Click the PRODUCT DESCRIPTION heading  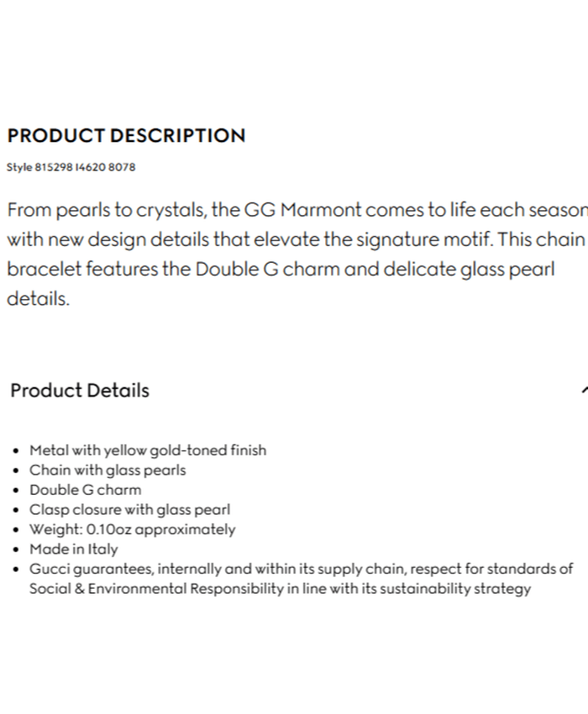126,136
